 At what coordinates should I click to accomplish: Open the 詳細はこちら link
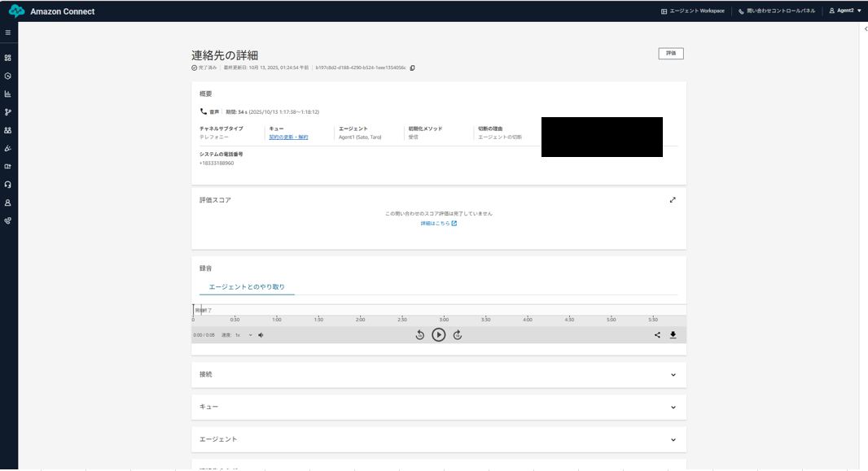click(438, 224)
